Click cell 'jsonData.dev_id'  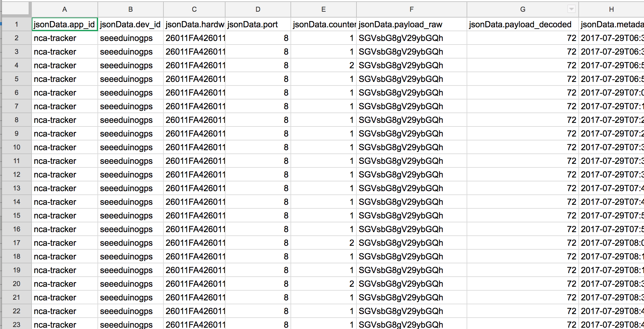pos(130,24)
